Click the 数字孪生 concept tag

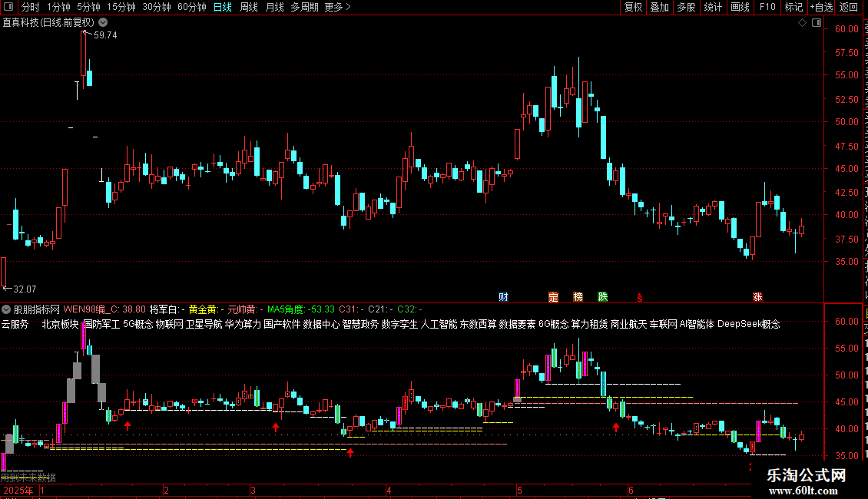click(399, 324)
